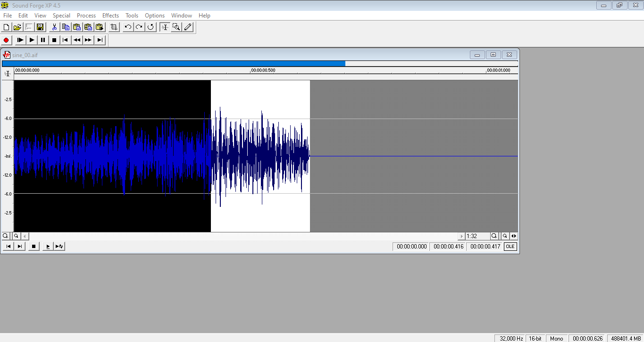Cut the selection with the scissors icon
Screen dimensions: 644x342
click(54, 27)
